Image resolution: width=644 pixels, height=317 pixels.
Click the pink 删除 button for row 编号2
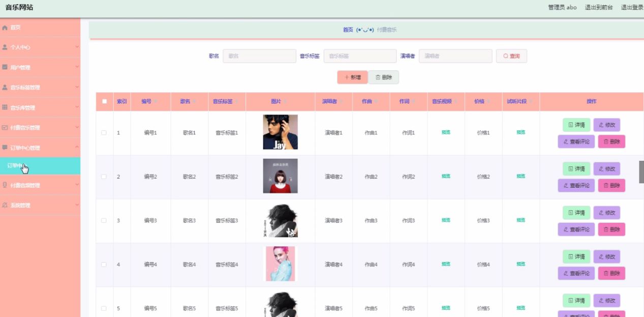(611, 186)
